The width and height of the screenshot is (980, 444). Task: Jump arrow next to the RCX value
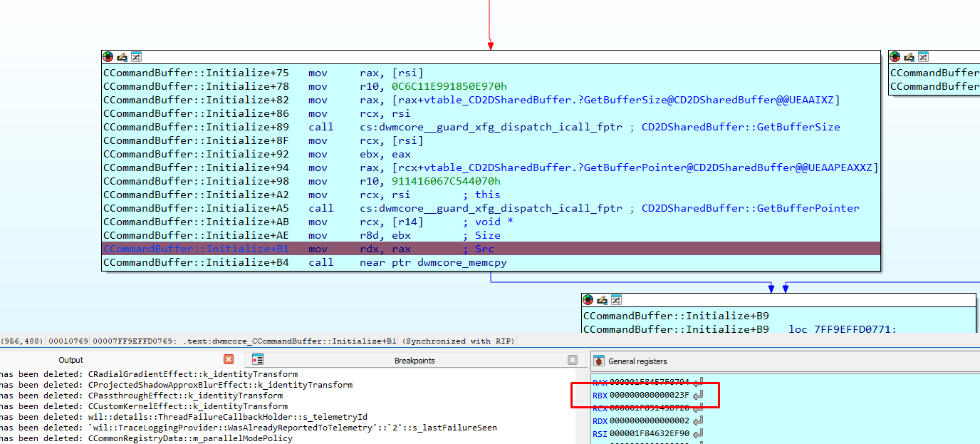pyautogui.click(x=698, y=408)
